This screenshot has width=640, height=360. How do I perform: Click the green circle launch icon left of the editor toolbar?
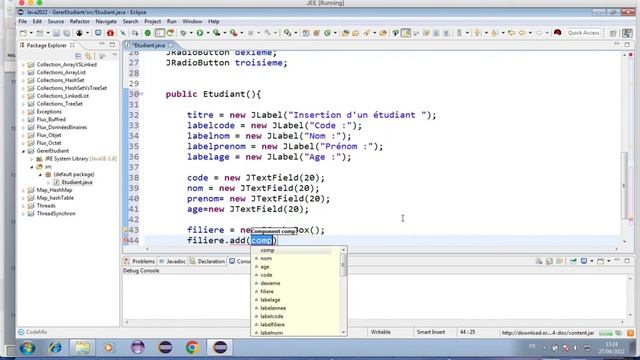[x=148, y=33]
